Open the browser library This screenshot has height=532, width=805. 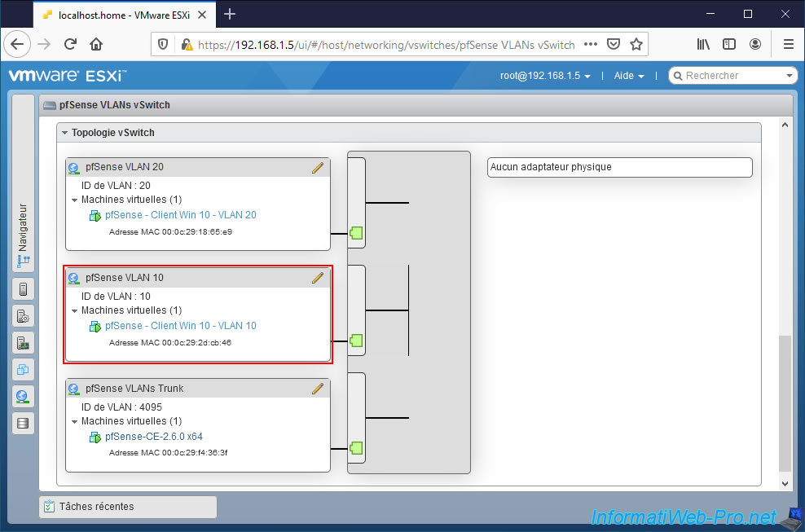tap(703, 44)
